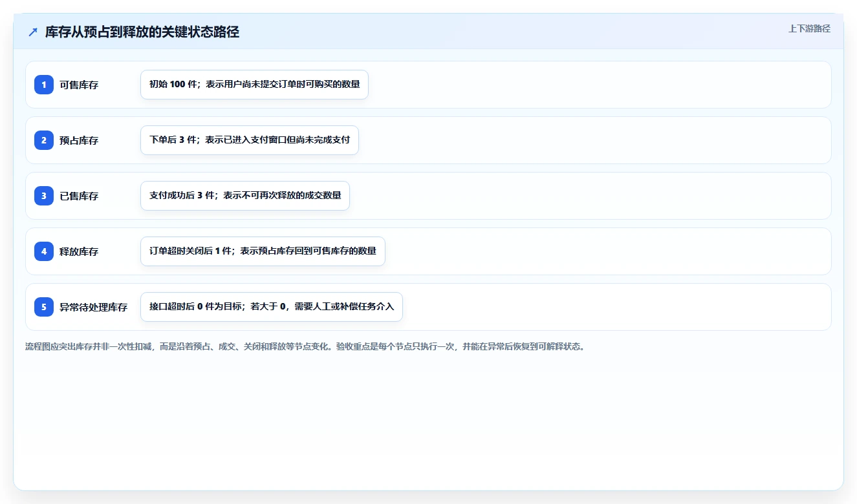This screenshot has width=857, height=504.
Task: Click the chip reading 支付成功后 3 件
Action: click(x=245, y=196)
